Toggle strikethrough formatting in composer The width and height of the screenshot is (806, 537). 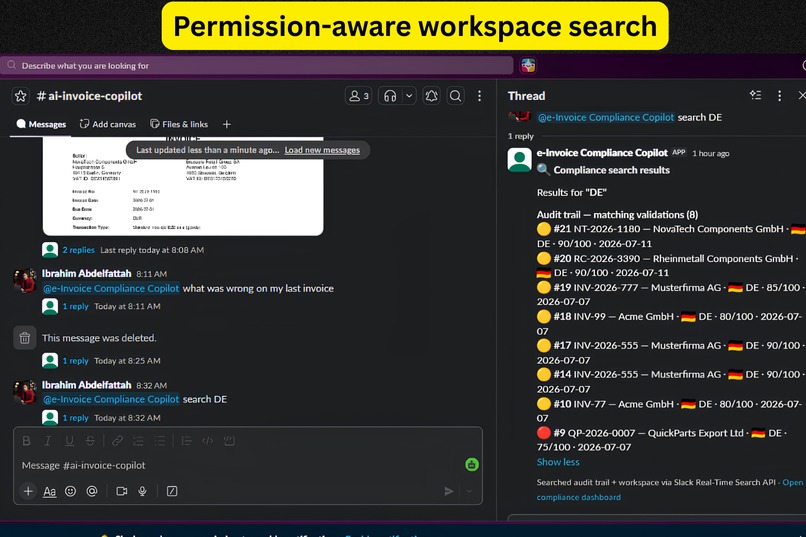point(90,441)
